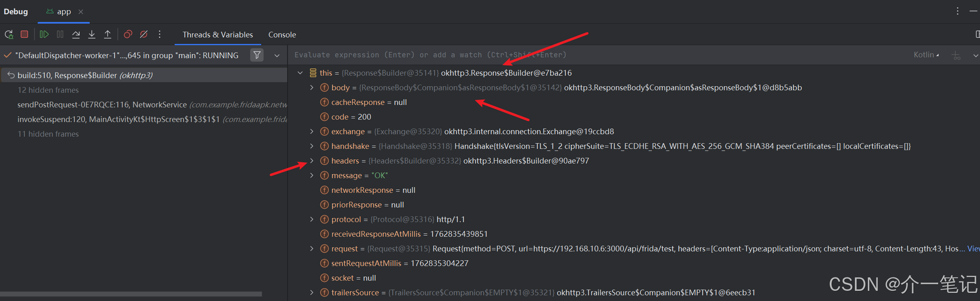Open more debug toolbar actions
The height and width of the screenshot is (301, 980).
click(x=160, y=35)
